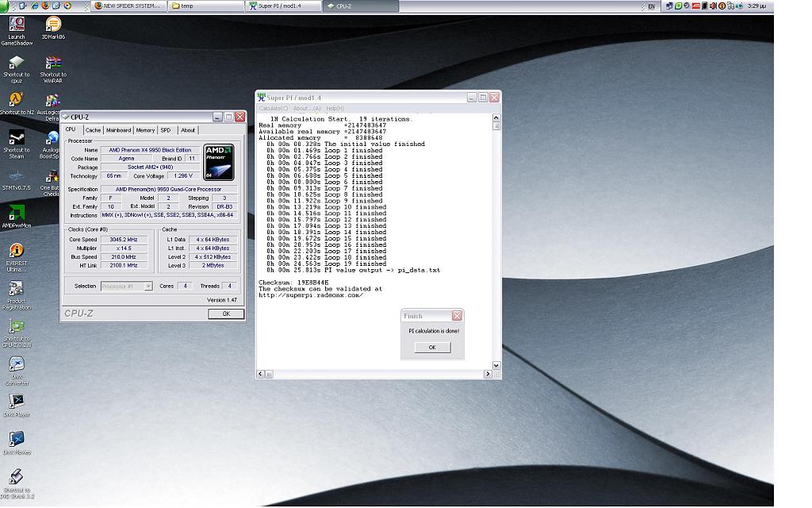Click Super PI vertical scrollbar up arrow

coord(496,117)
